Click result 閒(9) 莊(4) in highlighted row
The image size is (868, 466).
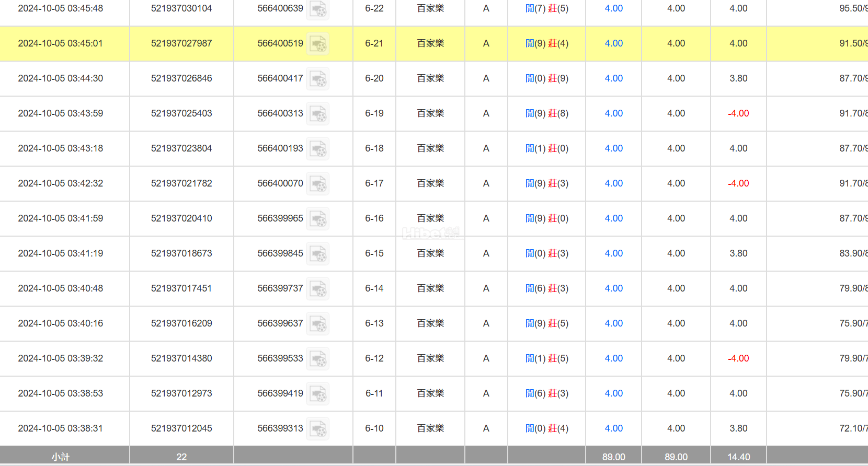click(547, 43)
